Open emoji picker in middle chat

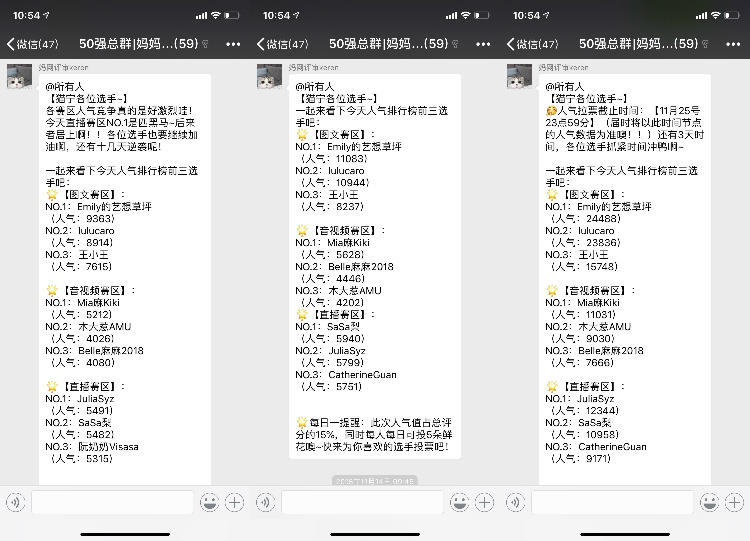pyautogui.click(x=459, y=502)
